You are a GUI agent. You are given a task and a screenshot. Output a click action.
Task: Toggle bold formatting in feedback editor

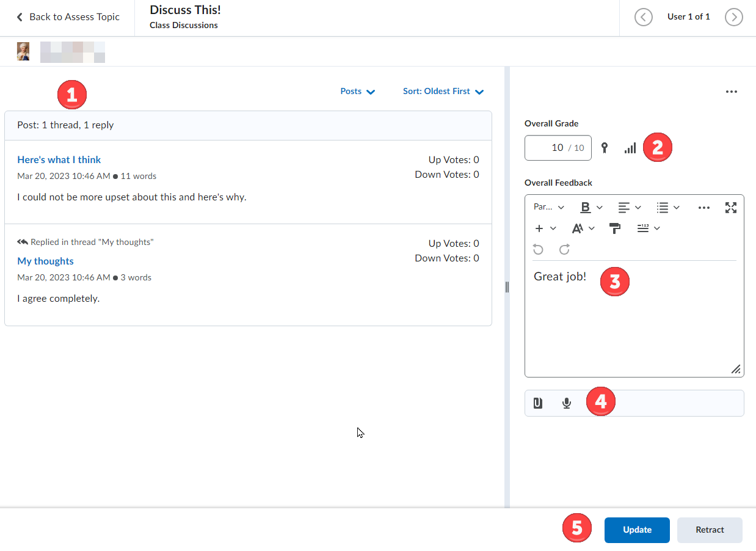click(585, 208)
